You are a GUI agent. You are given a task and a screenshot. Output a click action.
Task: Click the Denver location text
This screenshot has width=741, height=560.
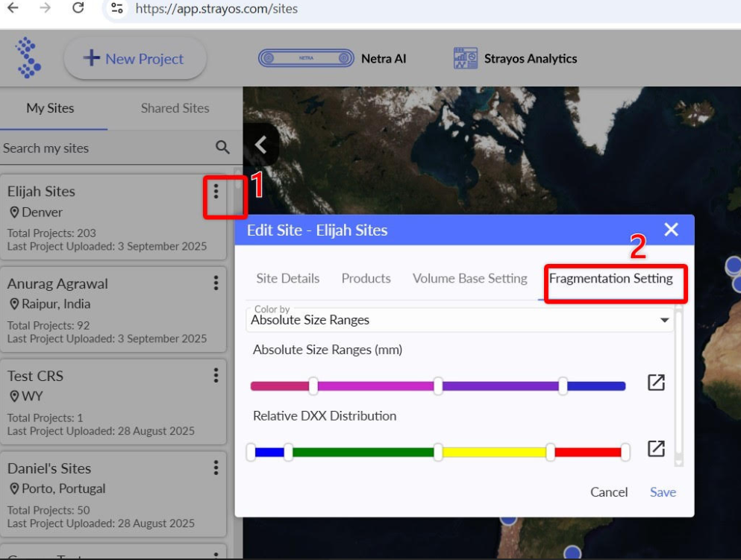[42, 212]
